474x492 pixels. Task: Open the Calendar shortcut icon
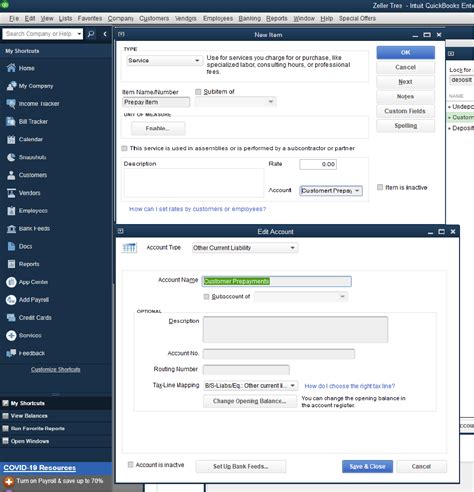click(x=11, y=139)
